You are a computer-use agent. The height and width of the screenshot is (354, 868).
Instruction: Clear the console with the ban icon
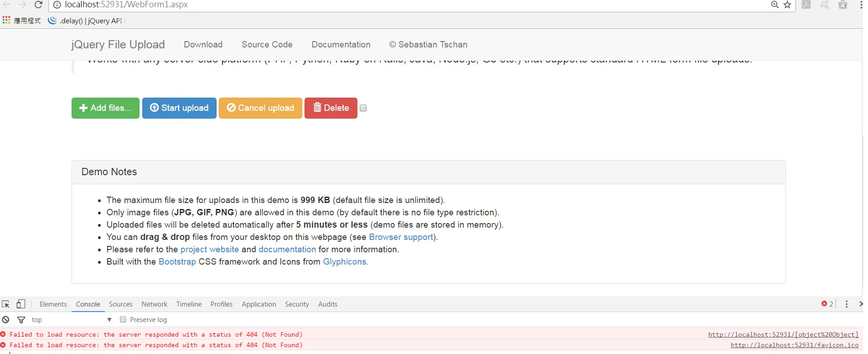pyautogui.click(x=5, y=320)
